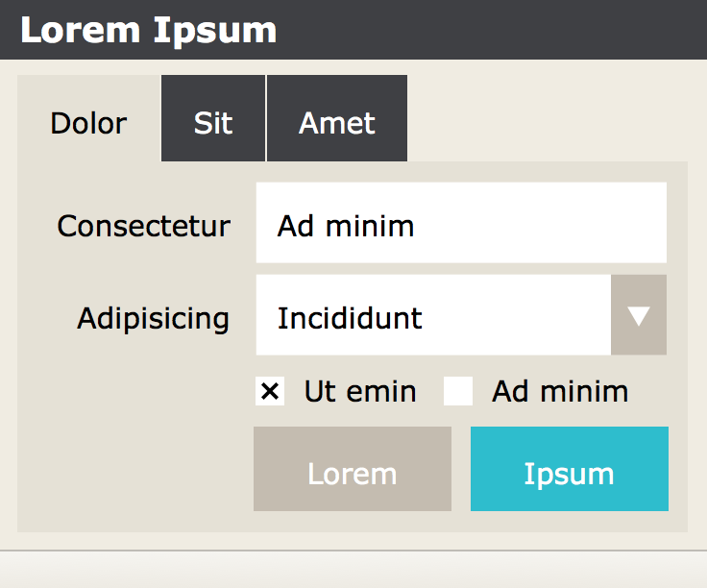Click the Adipisicing field label
The image size is (707, 588).
154,318
